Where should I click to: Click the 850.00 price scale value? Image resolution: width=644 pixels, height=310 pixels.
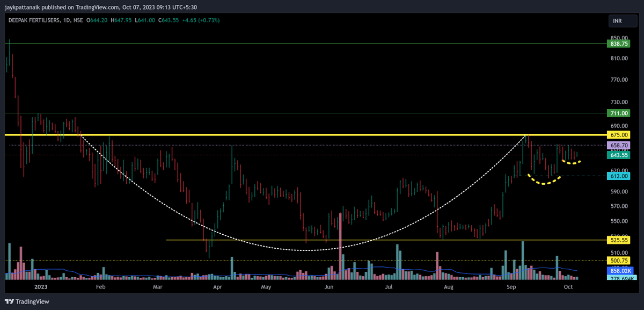click(x=619, y=37)
